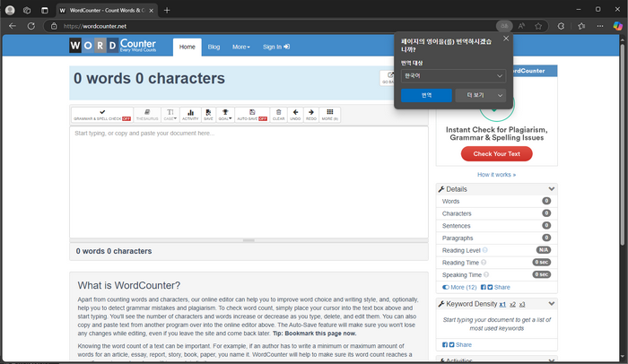
Task: Open browser settings and more menu
Action: point(599,26)
